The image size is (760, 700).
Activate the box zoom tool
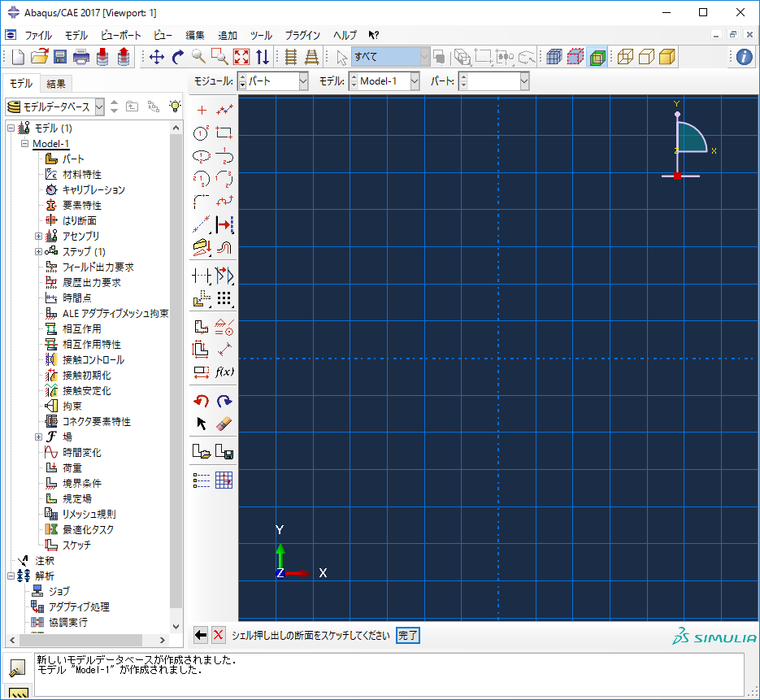[219, 57]
